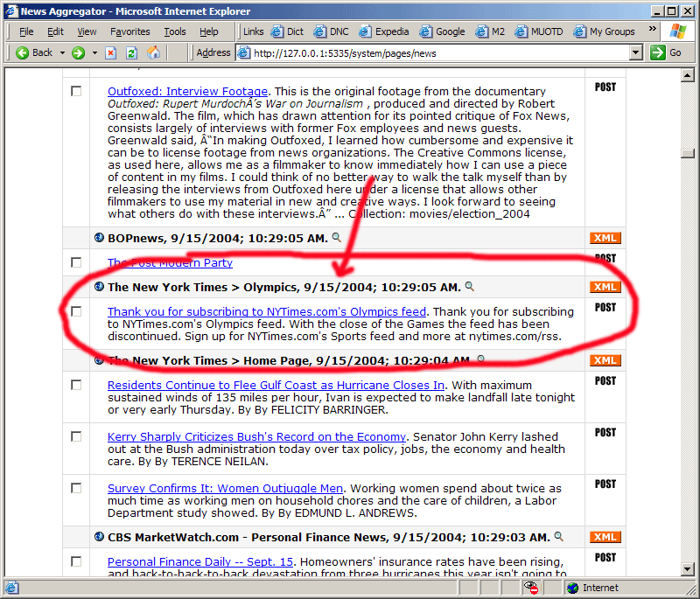Open the Favorites menu

(x=129, y=31)
